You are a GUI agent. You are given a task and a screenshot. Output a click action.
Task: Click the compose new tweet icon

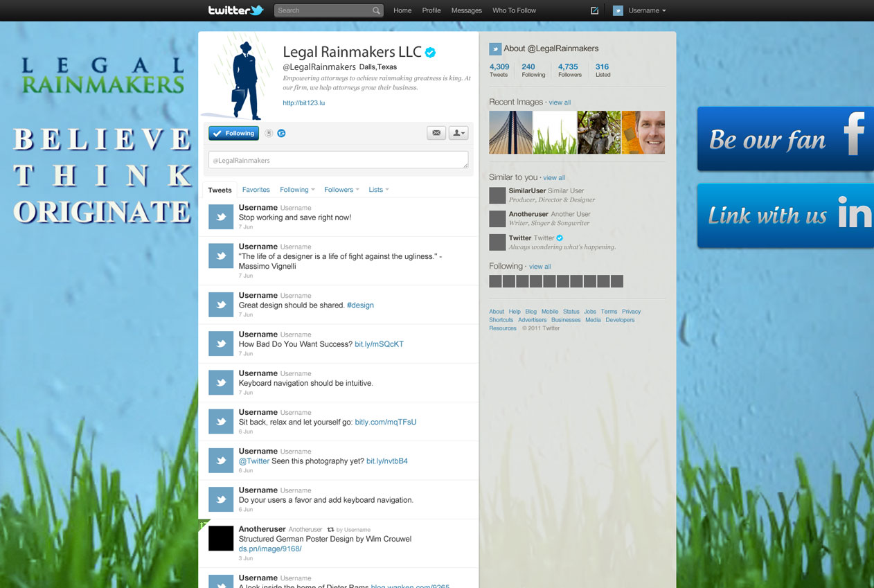[594, 10]
